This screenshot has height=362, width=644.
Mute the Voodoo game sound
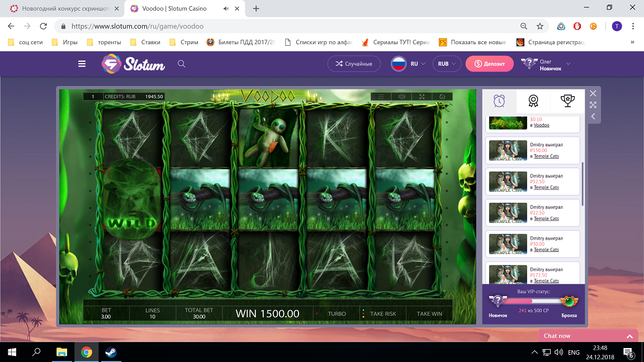point(402,97)
